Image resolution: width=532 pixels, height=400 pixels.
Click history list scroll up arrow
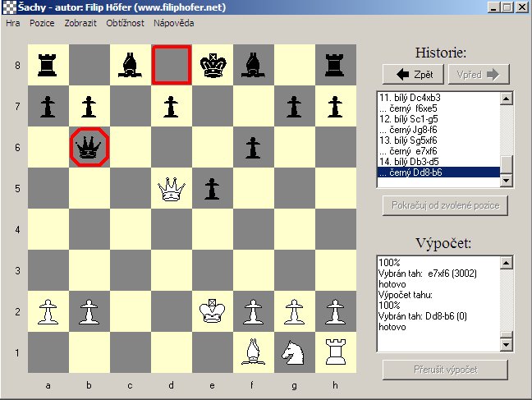pos(507,99)
